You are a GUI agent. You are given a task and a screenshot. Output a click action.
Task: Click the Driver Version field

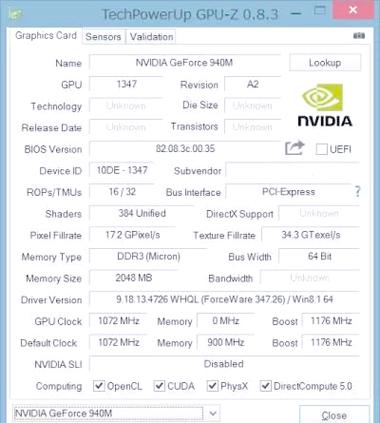tap(224, 299)
